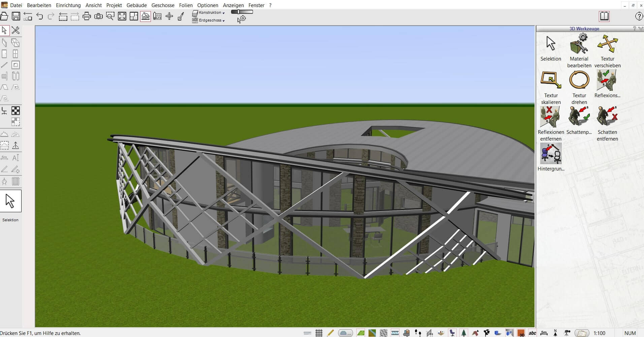Toggle the 3D texture display in the status bar
644x337 pixels.
pyautogui.click(x=521, y=333)
